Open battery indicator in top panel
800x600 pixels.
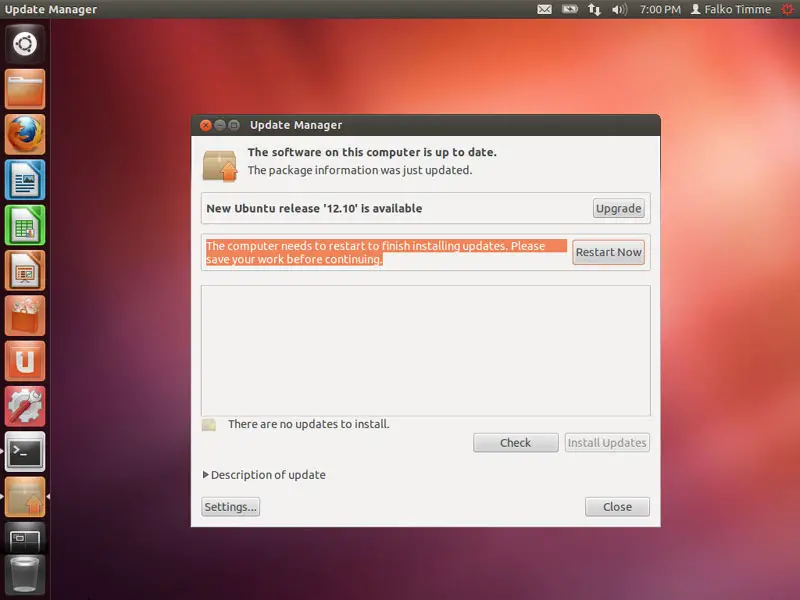tap(569, 9)
